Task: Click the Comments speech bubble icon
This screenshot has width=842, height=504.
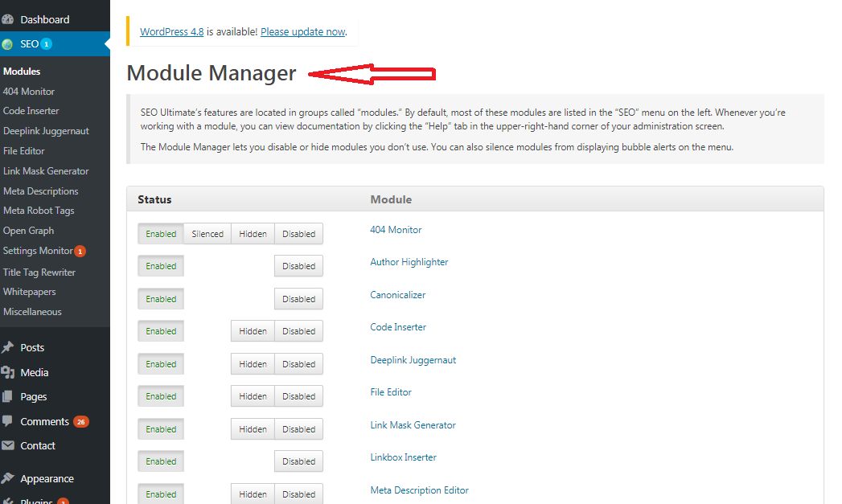Action: [x=7, y=421]
